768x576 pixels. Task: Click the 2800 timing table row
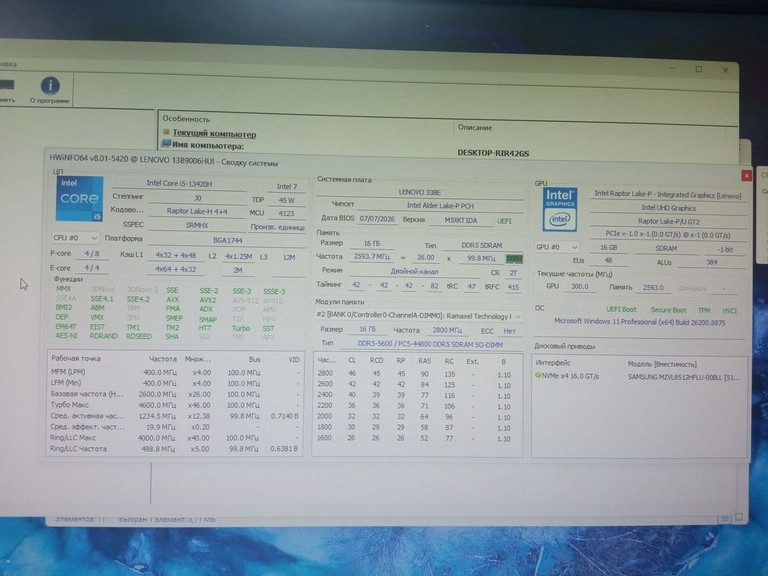[414, 374]
